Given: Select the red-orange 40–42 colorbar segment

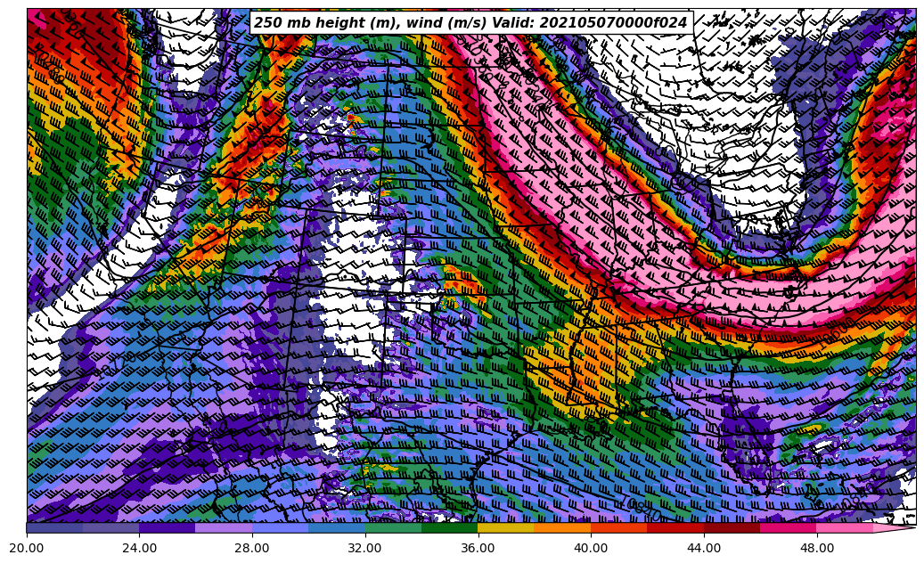Looking at the screenshot, I should (x=619, y=528).
